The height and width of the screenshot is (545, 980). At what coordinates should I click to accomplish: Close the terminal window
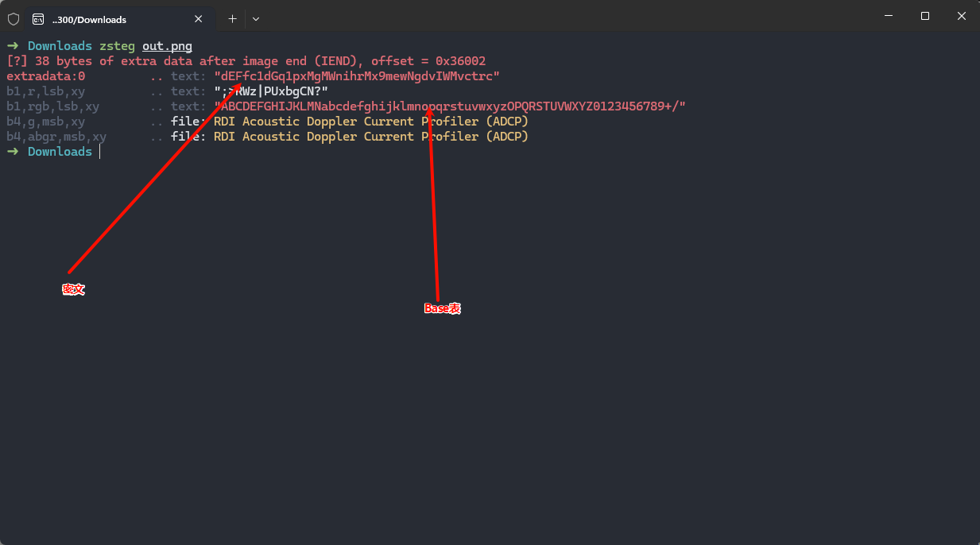(x=962, y=16)
